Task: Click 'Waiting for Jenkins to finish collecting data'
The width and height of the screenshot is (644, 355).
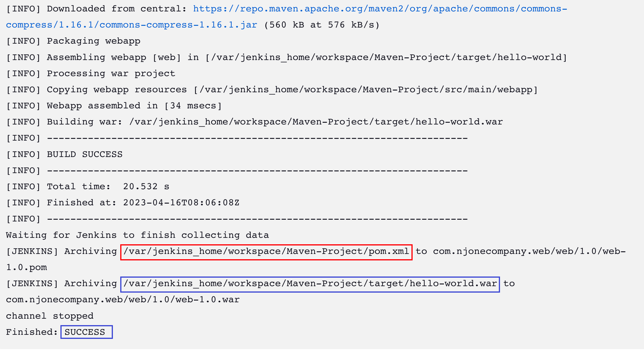Action: [137, 235]
